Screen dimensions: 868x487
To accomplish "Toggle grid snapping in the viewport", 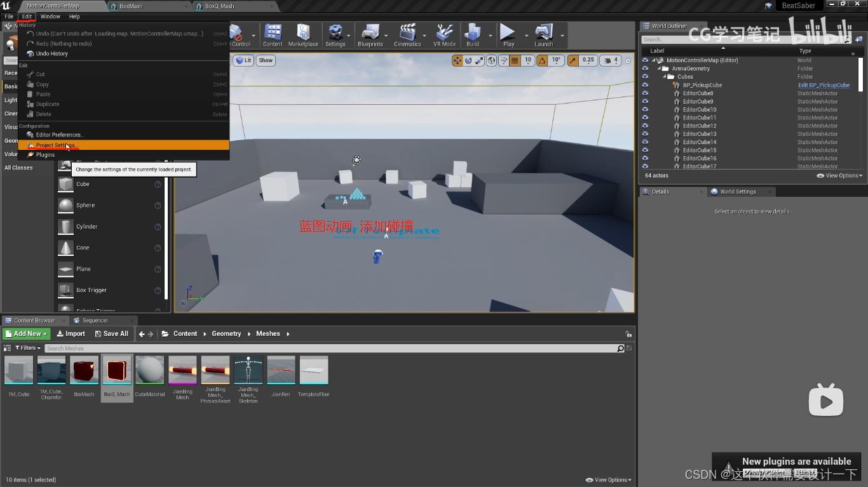I will tap(515, 60).
